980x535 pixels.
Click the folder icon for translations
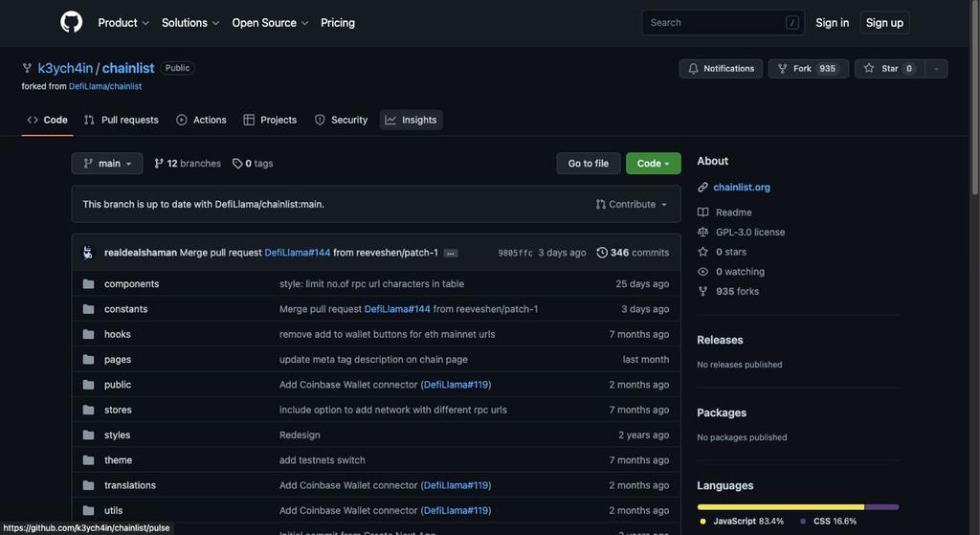pos(89,485)
